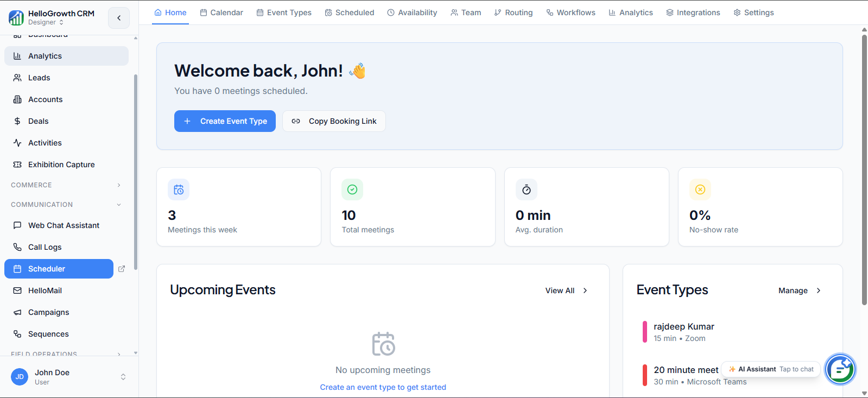Click Copy Booking Link button
868x398 pixels.
point(334,121)
